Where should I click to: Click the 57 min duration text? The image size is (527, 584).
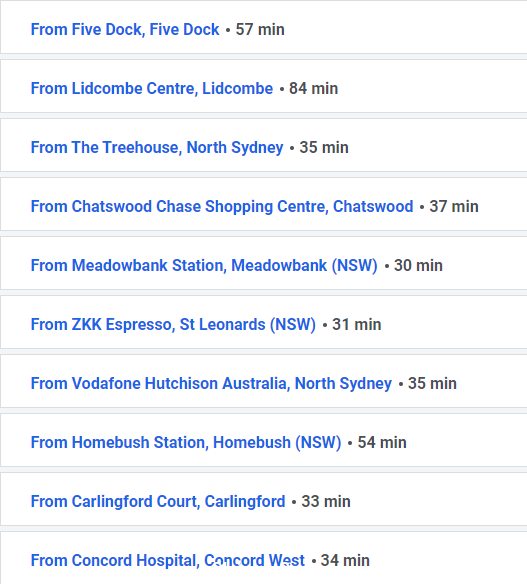click(x=260, y=29)
